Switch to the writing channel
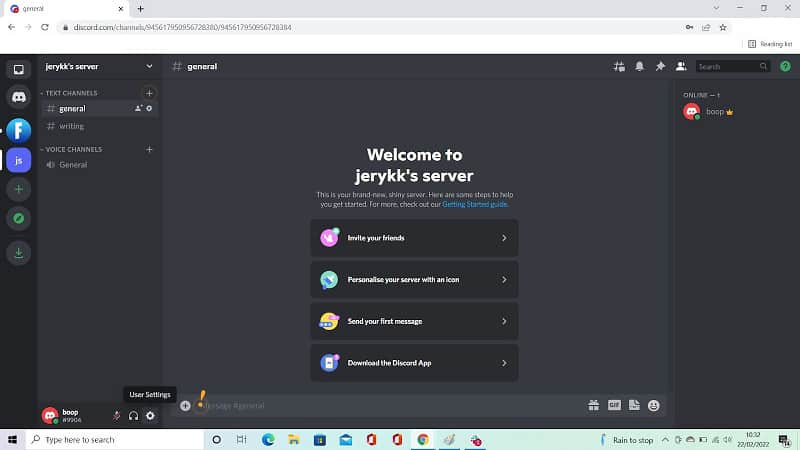Viewport: 800px width, 450px height. point(72,126)
